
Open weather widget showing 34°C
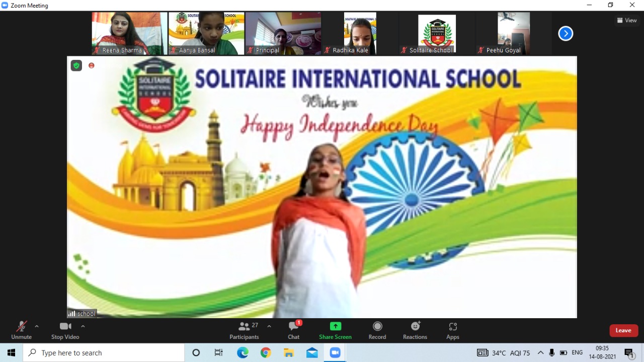(504, 353)
